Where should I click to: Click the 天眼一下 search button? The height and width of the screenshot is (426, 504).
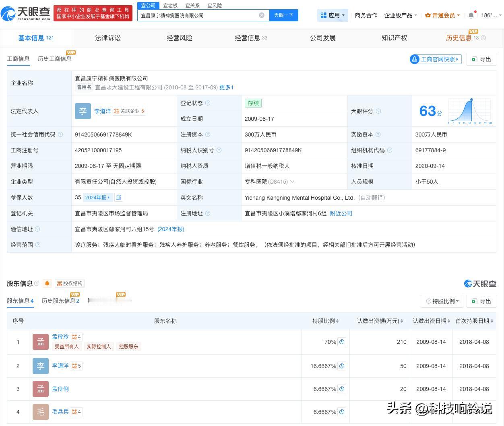point(284,15)
